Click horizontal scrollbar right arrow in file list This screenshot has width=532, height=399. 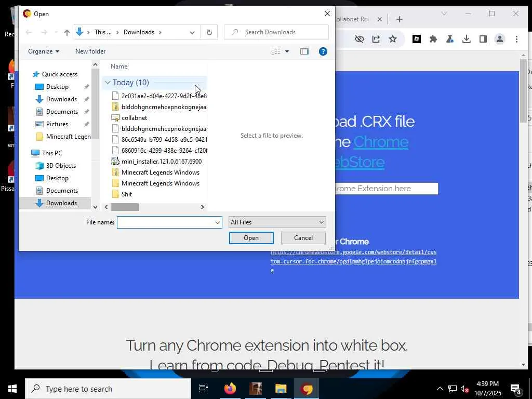[203, 207]
